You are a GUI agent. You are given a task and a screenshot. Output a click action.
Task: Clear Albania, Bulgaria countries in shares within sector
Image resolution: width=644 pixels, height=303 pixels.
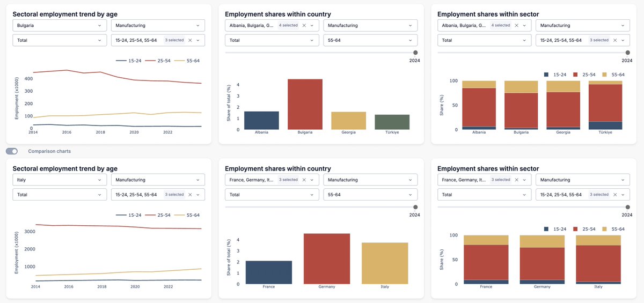(516, 25)
